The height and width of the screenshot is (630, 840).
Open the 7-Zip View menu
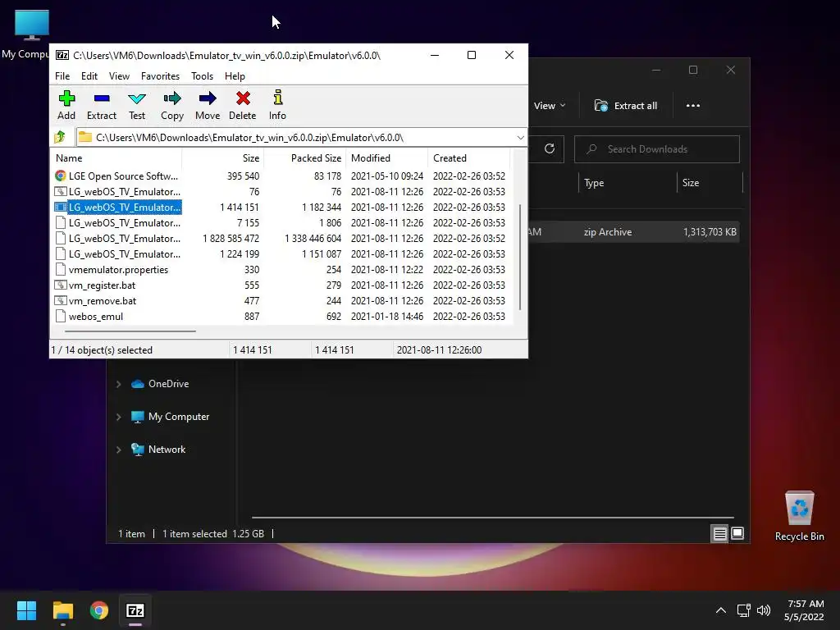tap(119, 76)
